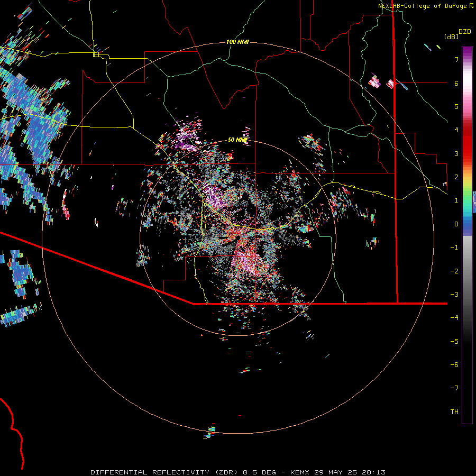Click the -6 value on the color scale
The width and height of the screenshot is (476, 476).
point(454,365)
